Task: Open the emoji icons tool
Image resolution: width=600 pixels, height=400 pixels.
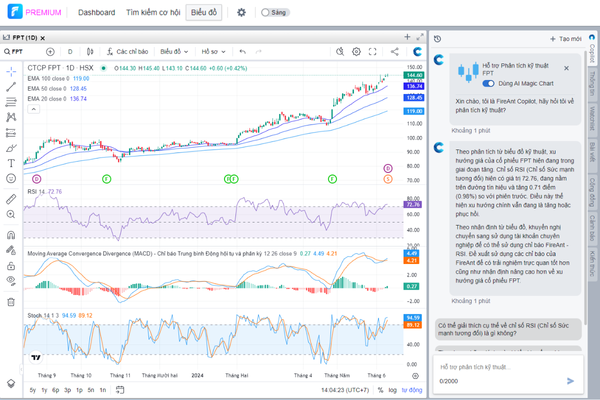Action: pyautogui.click(x=11, y=178)
